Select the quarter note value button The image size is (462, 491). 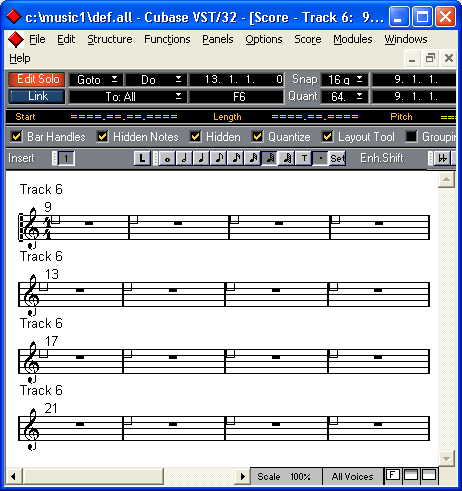(201, 158)
